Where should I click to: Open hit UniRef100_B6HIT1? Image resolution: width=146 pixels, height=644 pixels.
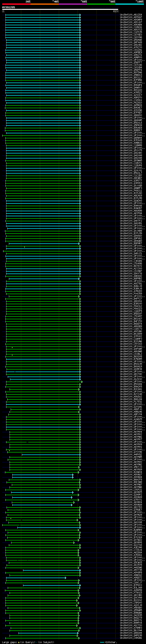(131, 620)
